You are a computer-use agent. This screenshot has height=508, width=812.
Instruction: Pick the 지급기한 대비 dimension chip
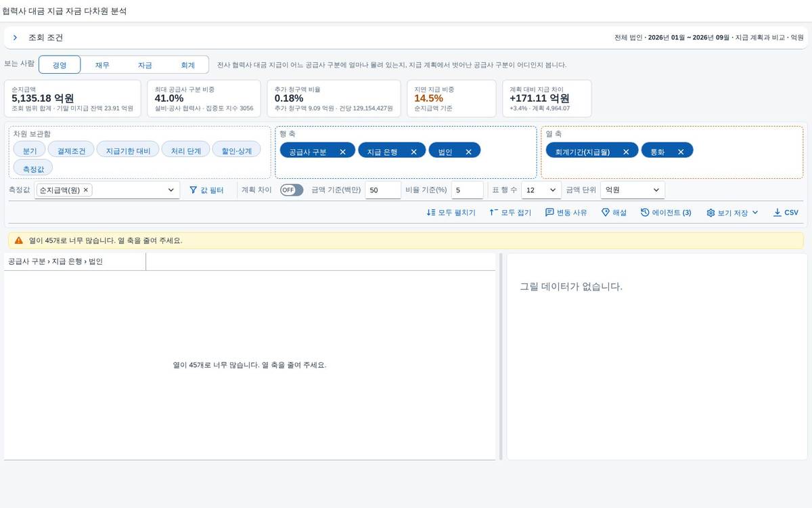coord(128,150)
